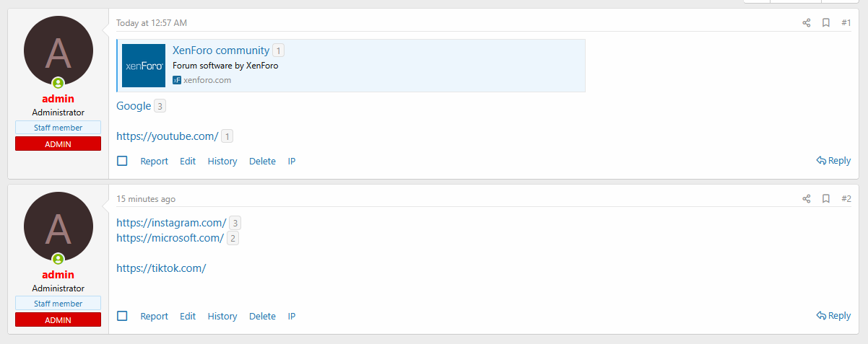This screenshot has height=344, width=868.
Task: Open the youtube.com link
Action: pyautogui.click(x=167, y=136)
